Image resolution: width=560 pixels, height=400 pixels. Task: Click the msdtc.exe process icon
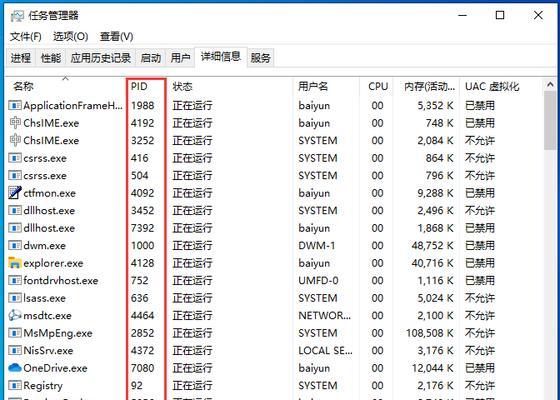pyautogui.click(x=15, y=315)
